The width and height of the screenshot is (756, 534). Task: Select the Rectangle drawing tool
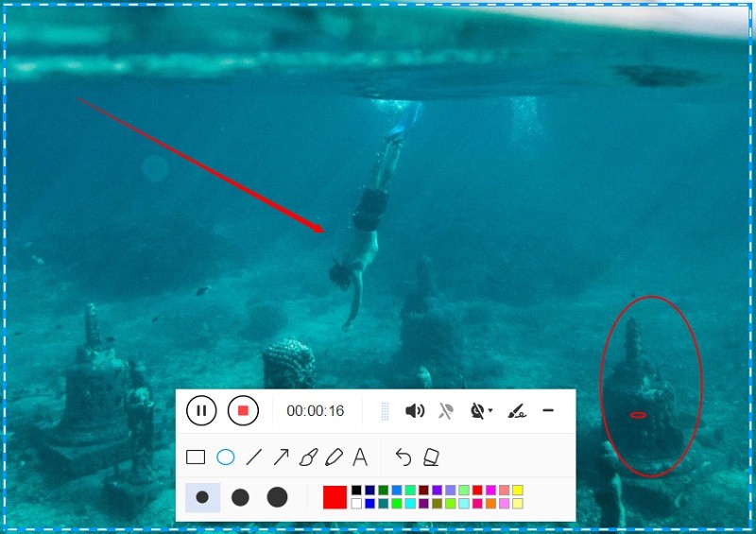pyautogui.click(x=196, y=456)
